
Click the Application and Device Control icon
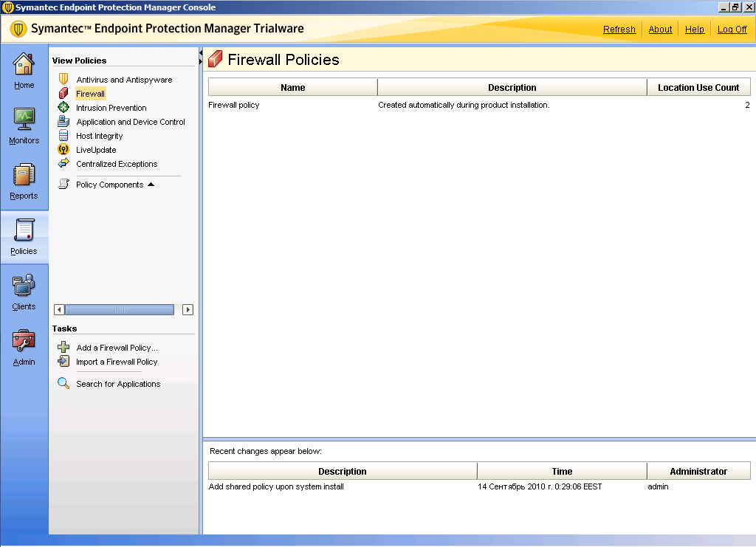pyautogui.click(x=63, y=121)
